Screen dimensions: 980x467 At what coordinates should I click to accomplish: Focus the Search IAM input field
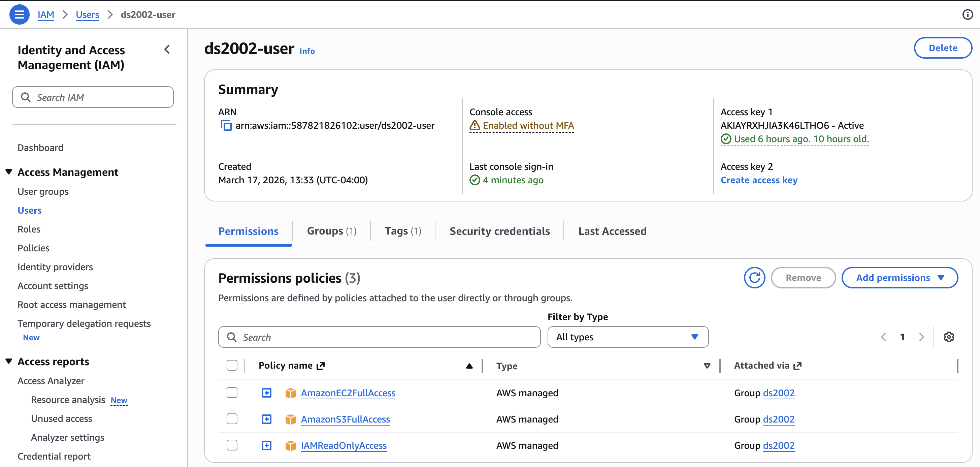(x=93, y=97)
